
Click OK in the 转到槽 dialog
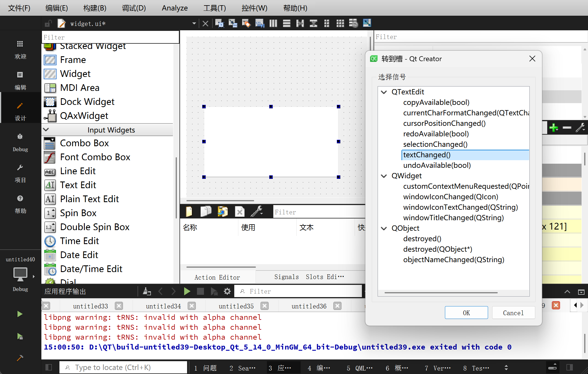point(466,313)
